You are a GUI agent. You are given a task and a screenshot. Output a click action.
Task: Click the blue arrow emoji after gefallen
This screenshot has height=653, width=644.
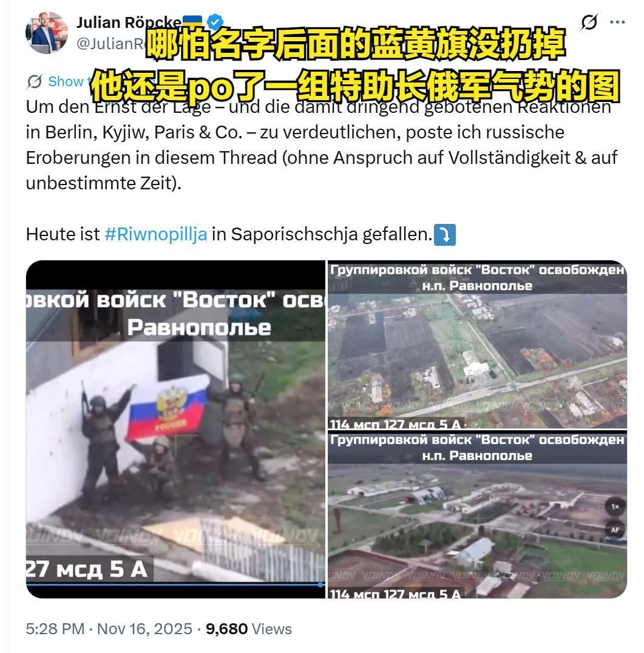(x=445, y=234)
